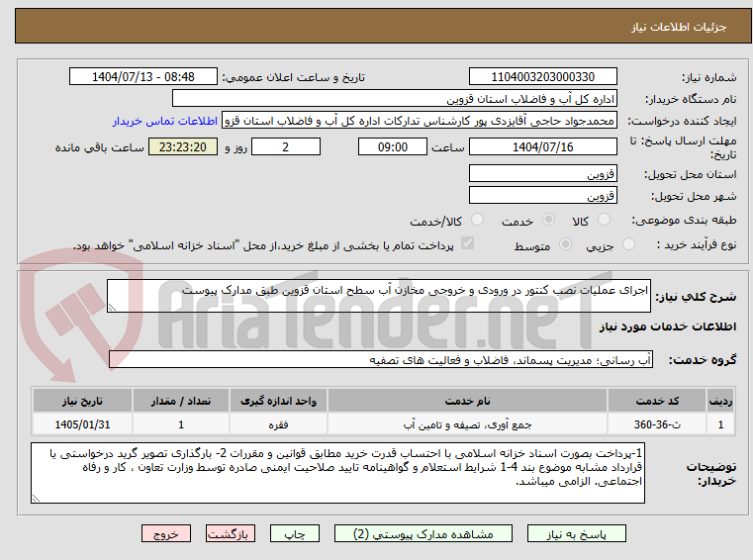Select the جزیی purchase type radio
The width and height of the screenshot is (753, 560).
pos(628,244)
